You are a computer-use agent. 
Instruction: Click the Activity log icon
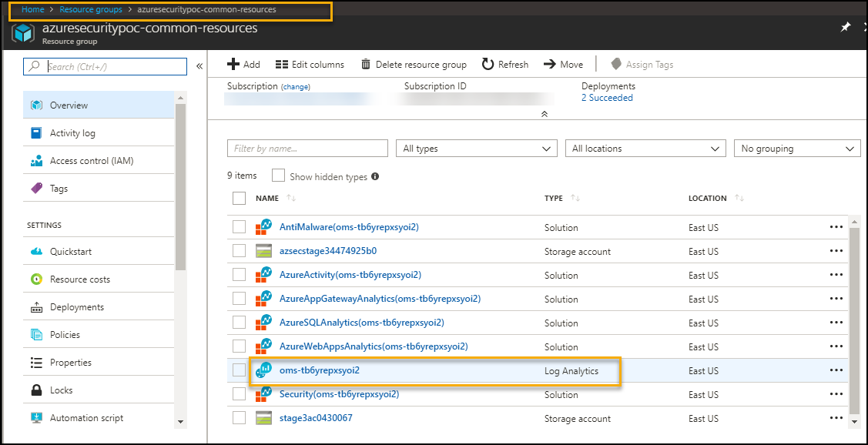(36, 133)
